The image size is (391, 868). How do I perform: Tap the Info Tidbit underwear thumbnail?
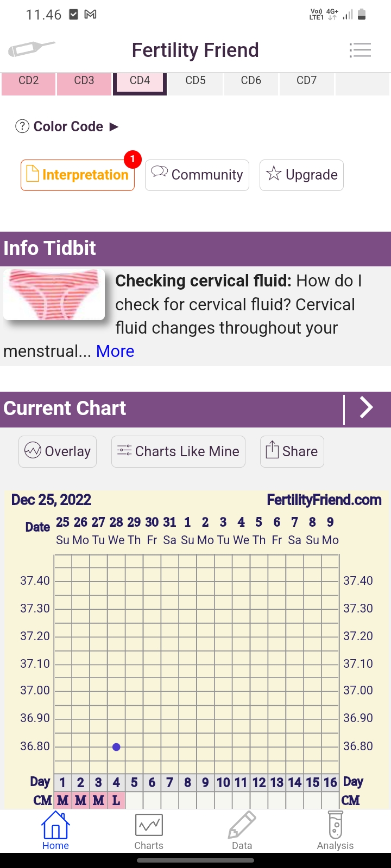pos(54,294)
